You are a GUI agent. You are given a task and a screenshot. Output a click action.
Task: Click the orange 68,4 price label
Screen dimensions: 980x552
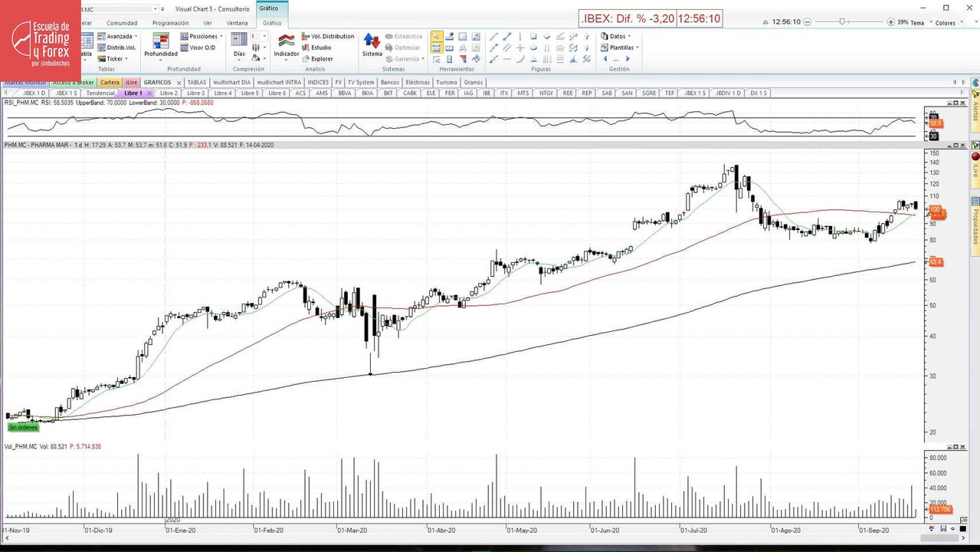pyautogui.click(x=936, y=262)
